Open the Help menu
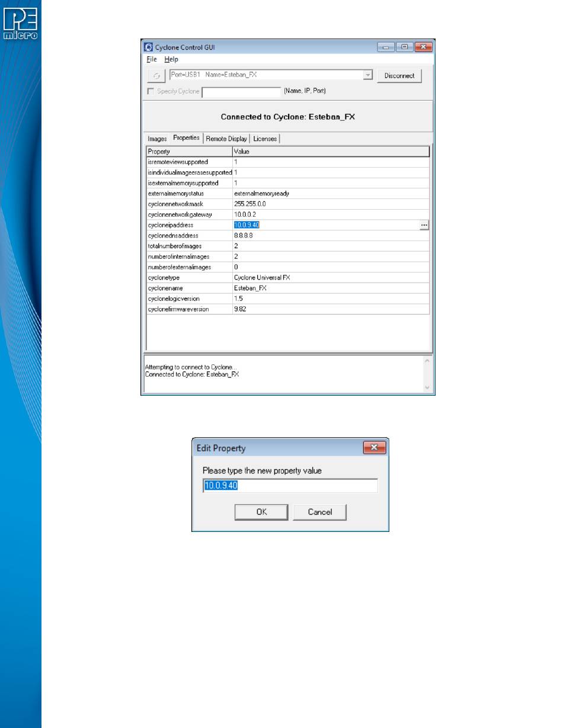 click(171, 59)
